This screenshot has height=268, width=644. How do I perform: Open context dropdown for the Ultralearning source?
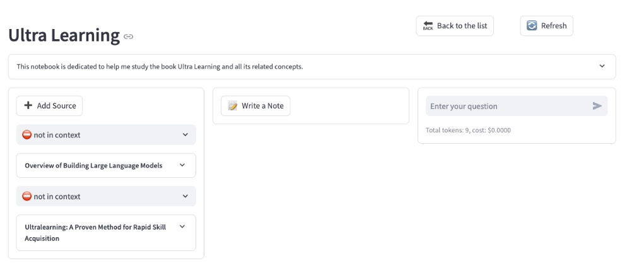[185, 196]
